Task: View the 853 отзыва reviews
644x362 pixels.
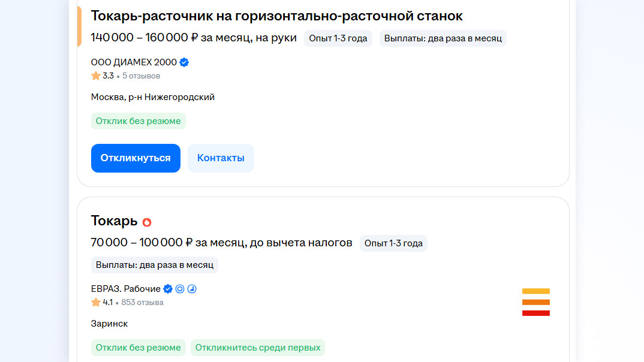Action: pos(142,303)
